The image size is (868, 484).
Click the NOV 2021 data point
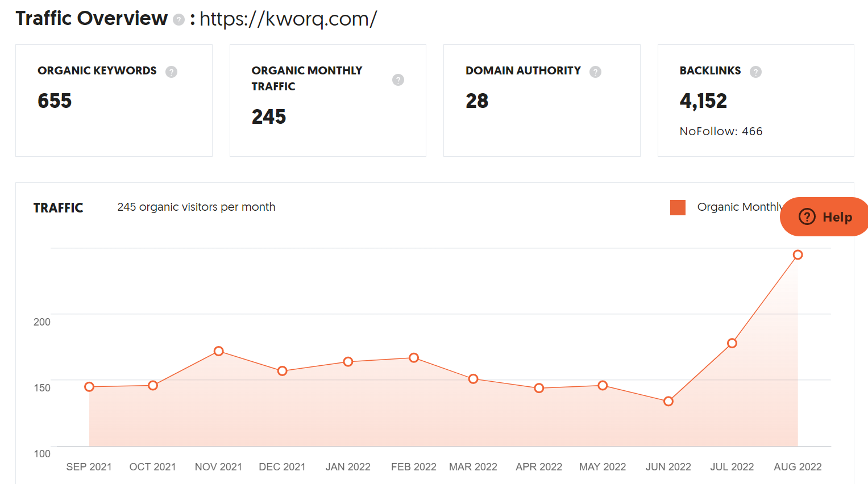(219, 351)
